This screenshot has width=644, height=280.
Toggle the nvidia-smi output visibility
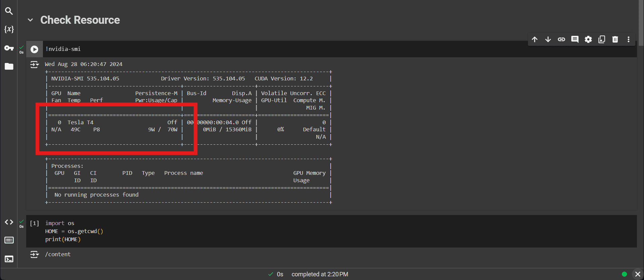34,64
